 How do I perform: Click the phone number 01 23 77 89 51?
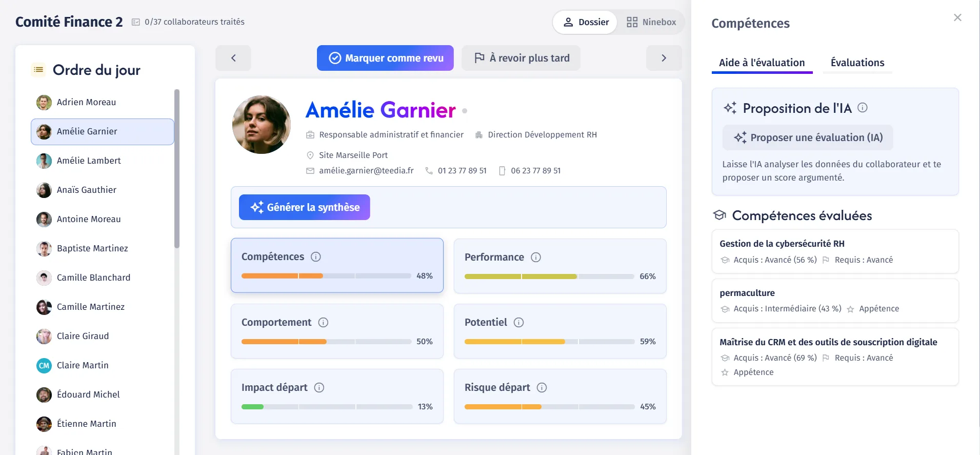tap(462, 171)
